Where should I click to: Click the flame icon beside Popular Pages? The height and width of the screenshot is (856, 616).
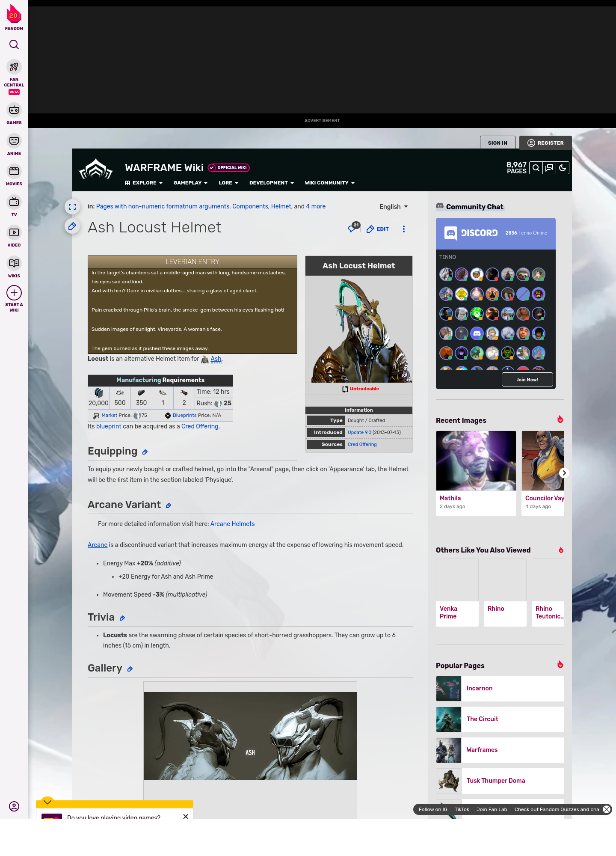point(560,665)
